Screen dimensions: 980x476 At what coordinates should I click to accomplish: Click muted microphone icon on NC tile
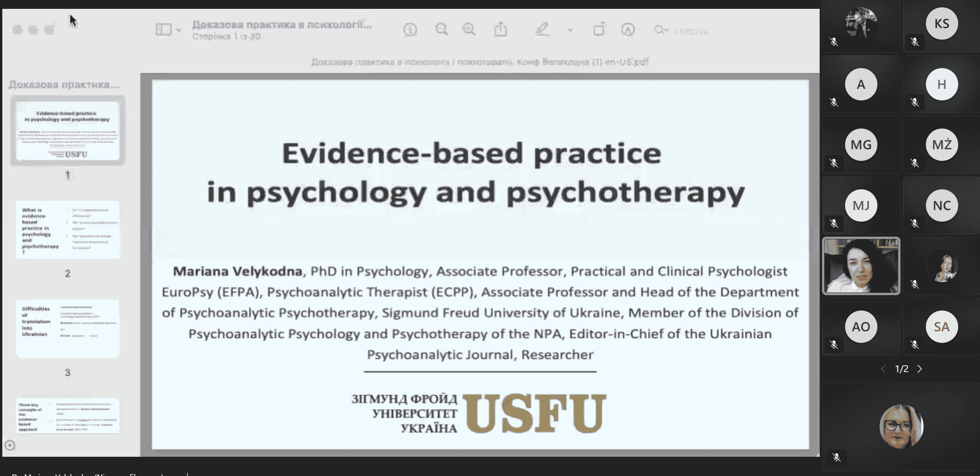pyautogui.click(x=915, y=224)
